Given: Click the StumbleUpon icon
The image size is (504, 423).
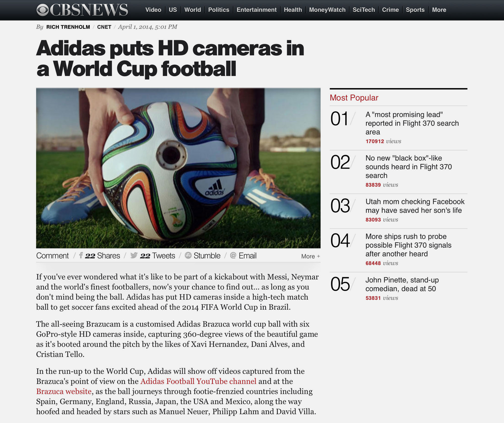Looking at the screenshot, I should coord(188,255).
